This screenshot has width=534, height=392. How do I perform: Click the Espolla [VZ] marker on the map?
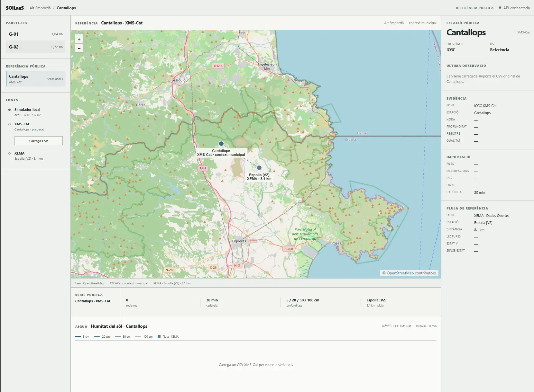259,168
